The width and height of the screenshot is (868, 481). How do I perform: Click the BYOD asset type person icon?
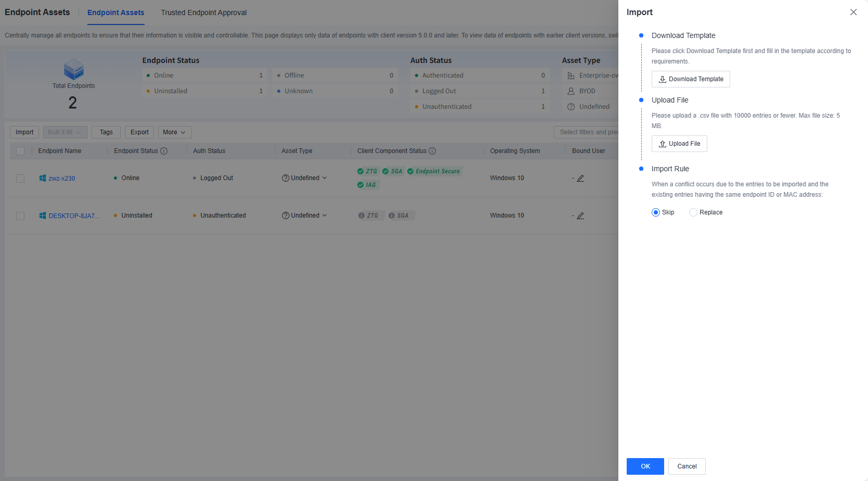[x=571, y=91]
